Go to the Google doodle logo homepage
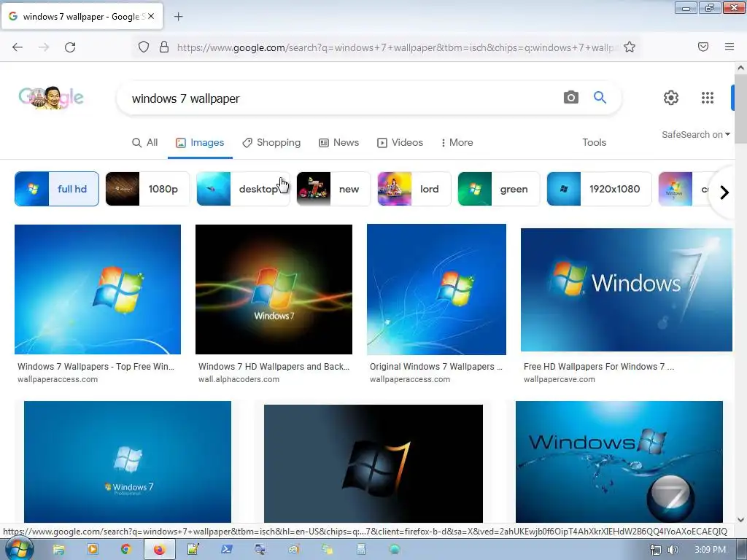The image size is (747, 560). click(x=51, y=98)
